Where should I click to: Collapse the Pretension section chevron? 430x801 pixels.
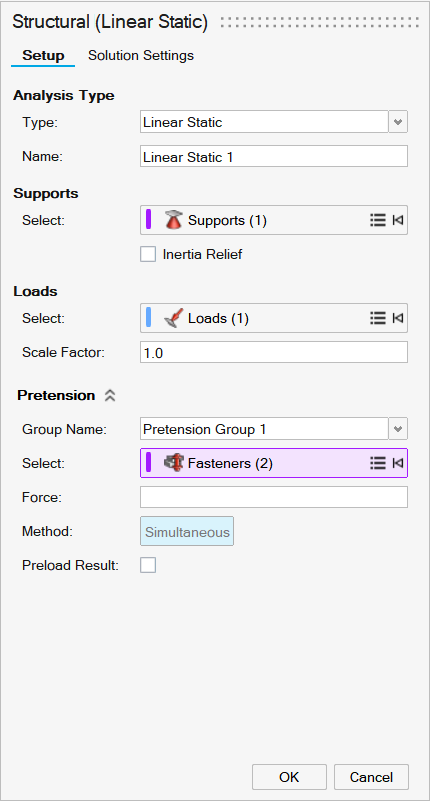[110, 395]
